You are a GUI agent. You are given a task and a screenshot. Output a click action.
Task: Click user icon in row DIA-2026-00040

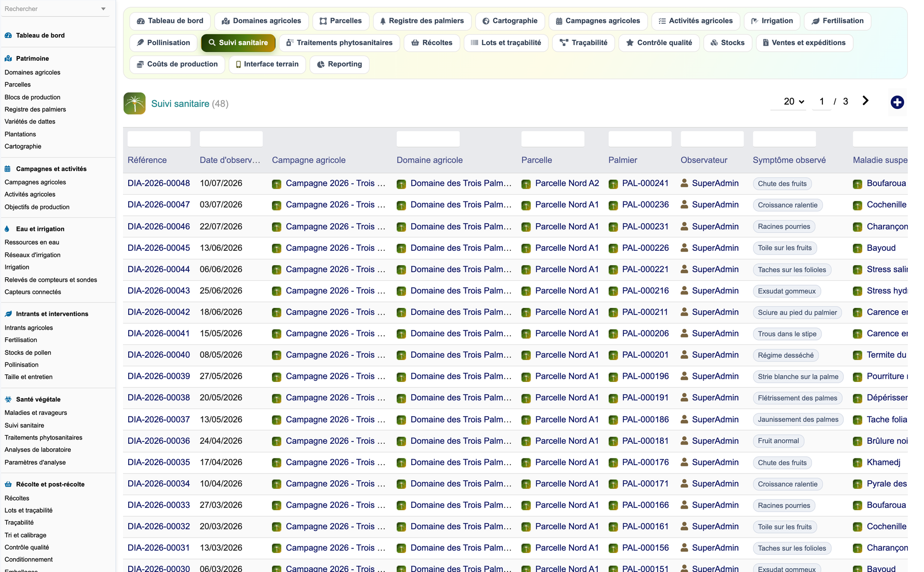(x=684, y=354)
